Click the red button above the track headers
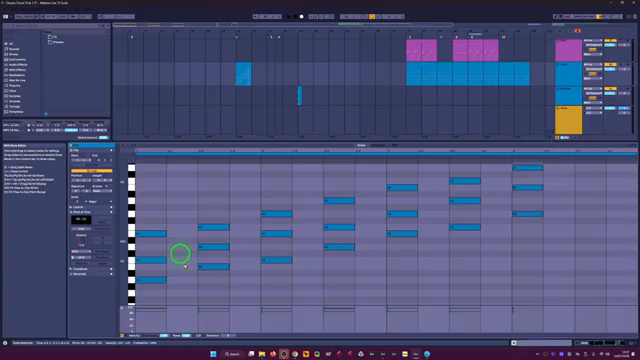The image size is (640, 360). click(x=578, y=31)
